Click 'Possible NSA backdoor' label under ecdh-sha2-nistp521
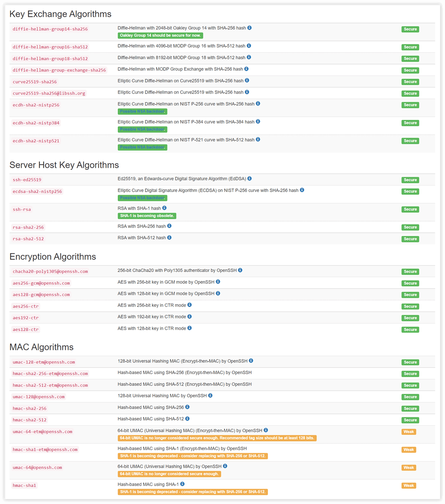The width and height of the screenshot is (445, 504). [x=142, y=147]
